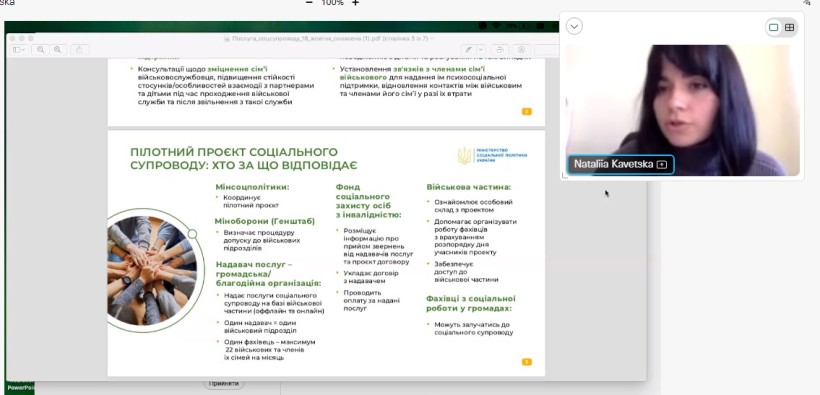
Task: Collapse the video panel with the chevron button
Action: coord(574,26)
